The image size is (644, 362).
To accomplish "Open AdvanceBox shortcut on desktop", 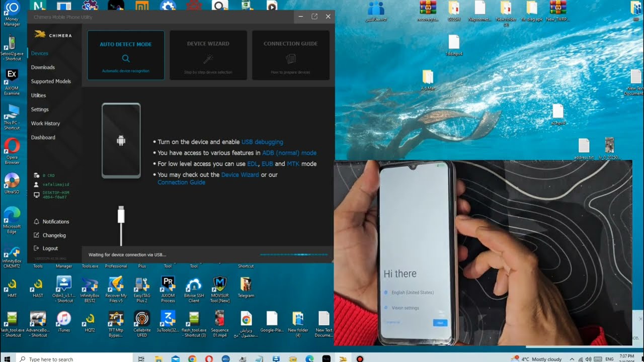I will click(x=39, y=324).
